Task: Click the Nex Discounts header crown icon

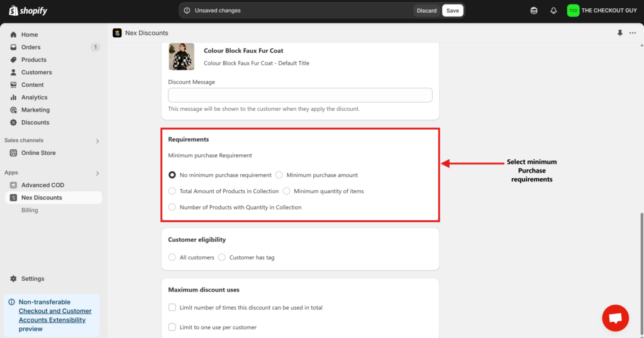Action: (x=117, y=33)
